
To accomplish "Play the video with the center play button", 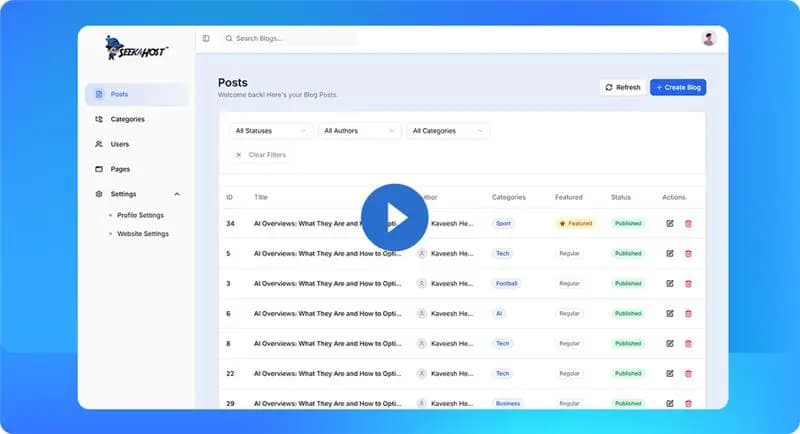I will (x=394, y=217).
